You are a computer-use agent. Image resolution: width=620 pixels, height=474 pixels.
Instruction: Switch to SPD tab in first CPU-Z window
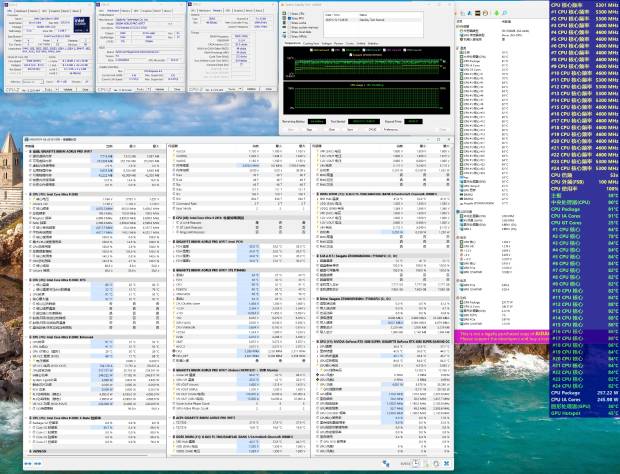pyautogui.click(x=44, y=11)
